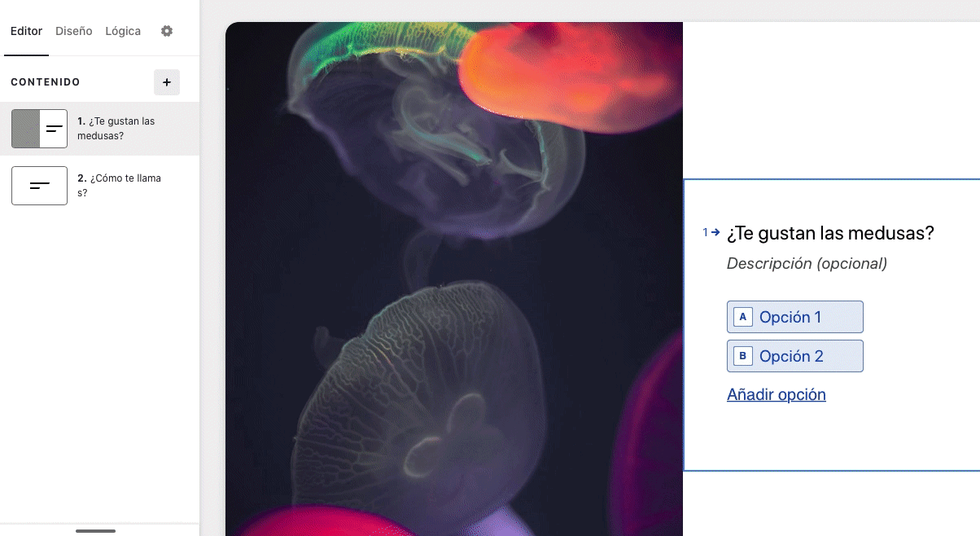Viewport: 980px width, 536px height.
Task: Click the jellyfish cover image
Action: tap(454, 279)
